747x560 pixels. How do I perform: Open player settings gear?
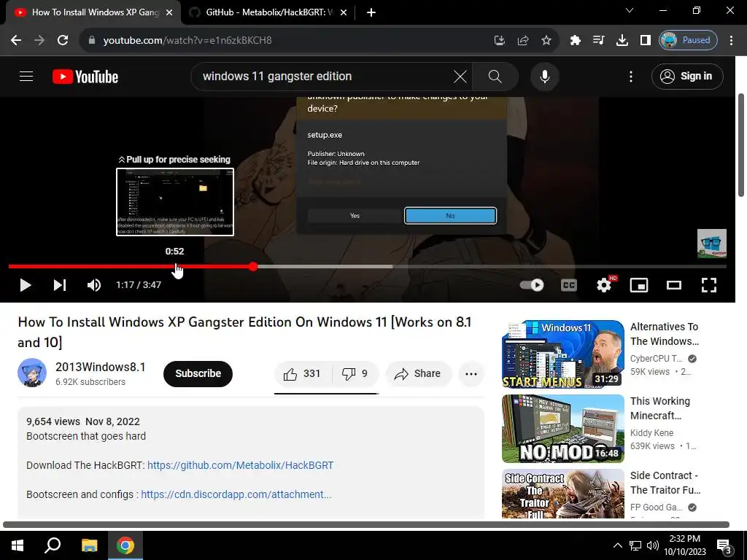point(604,285)
